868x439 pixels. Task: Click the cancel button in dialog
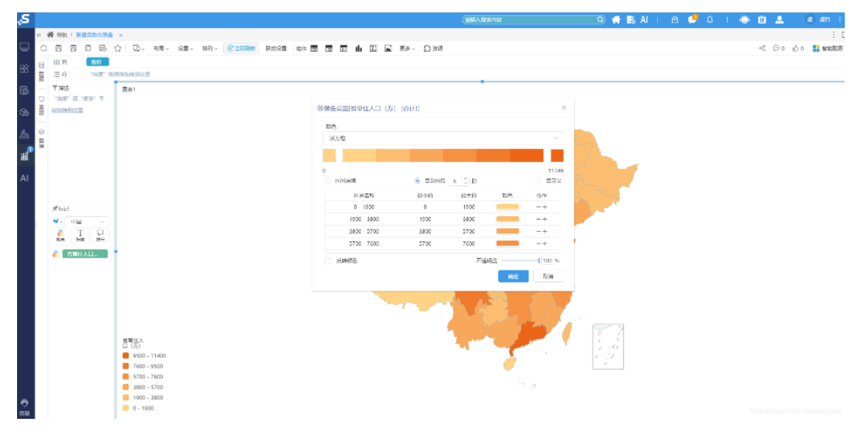(x=548, y=276)
